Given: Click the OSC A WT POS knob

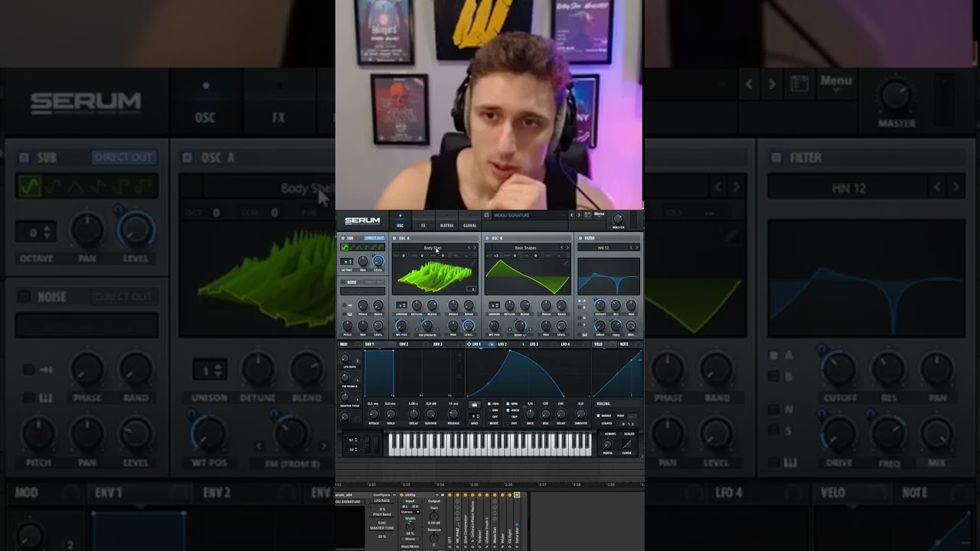Looking at the screenshot, I should click(401, 325).
